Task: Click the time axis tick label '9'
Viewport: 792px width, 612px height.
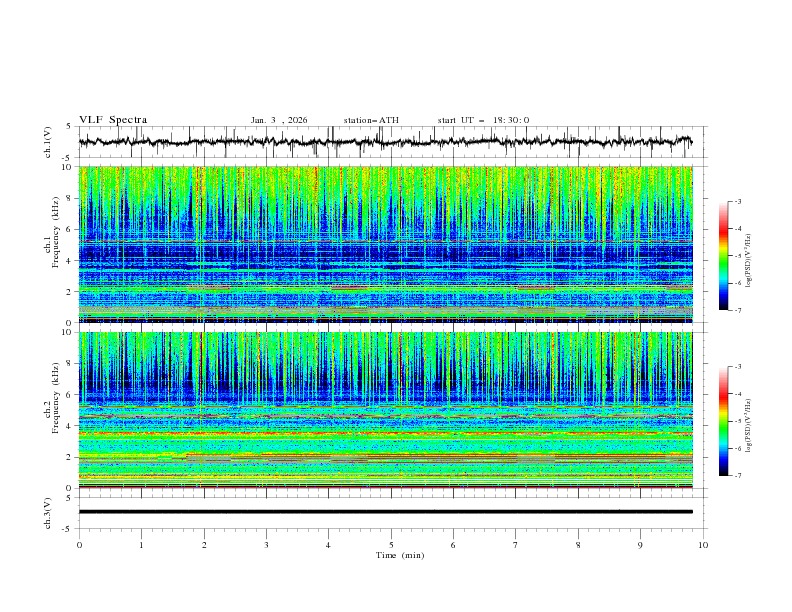Action: click(x=640, y=545)
